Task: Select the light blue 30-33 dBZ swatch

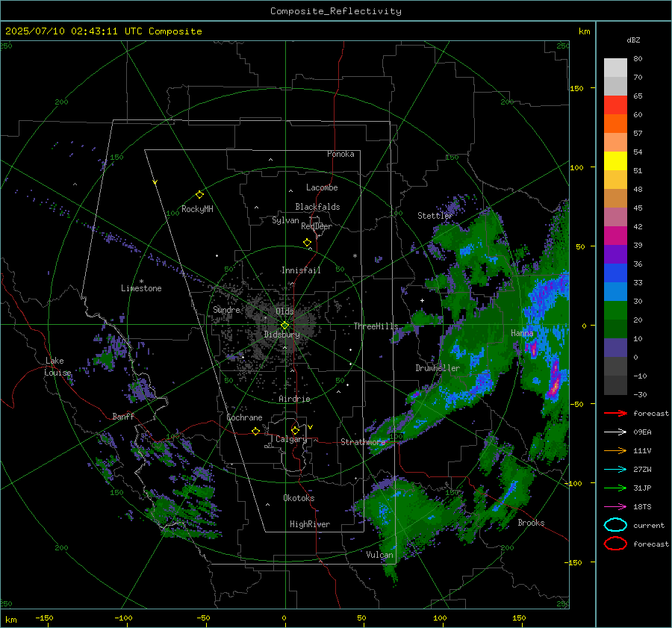Action: click(615, 292)
